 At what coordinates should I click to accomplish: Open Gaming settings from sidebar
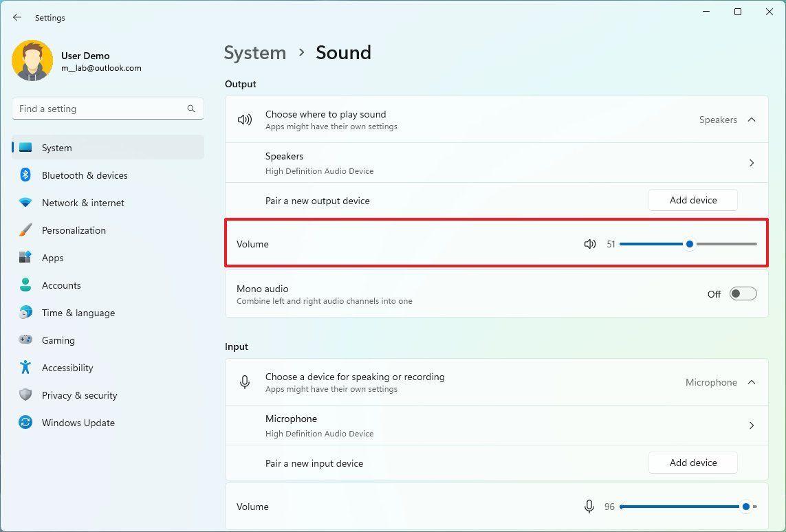click(x=58, y=340)
